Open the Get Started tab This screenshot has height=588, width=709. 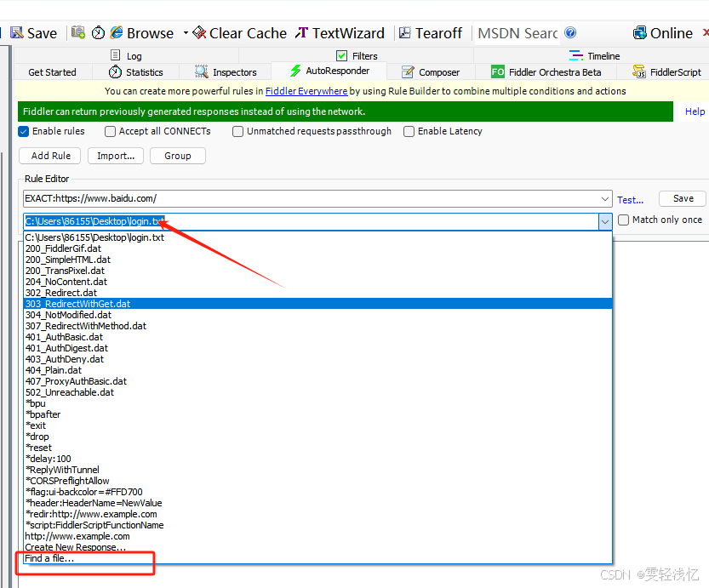tap(53, 72)
